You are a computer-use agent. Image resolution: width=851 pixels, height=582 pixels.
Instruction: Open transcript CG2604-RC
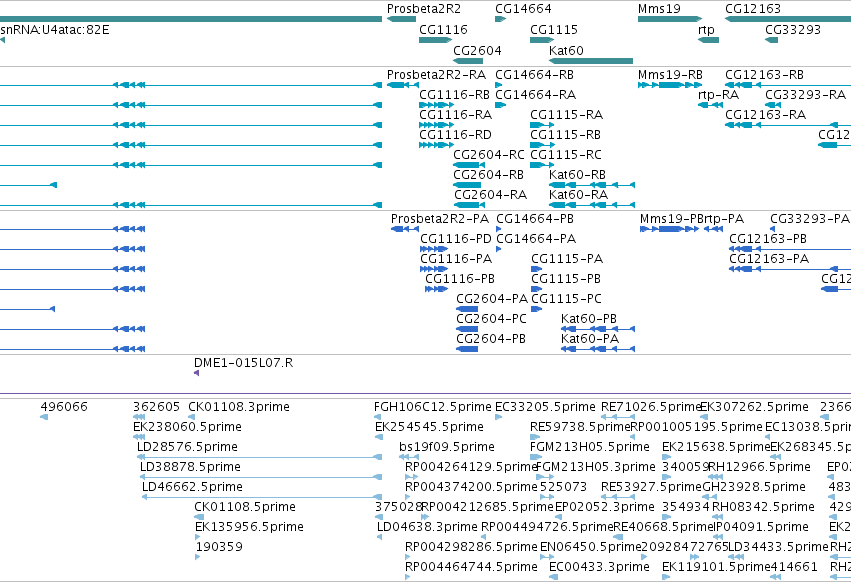(488, 155)
